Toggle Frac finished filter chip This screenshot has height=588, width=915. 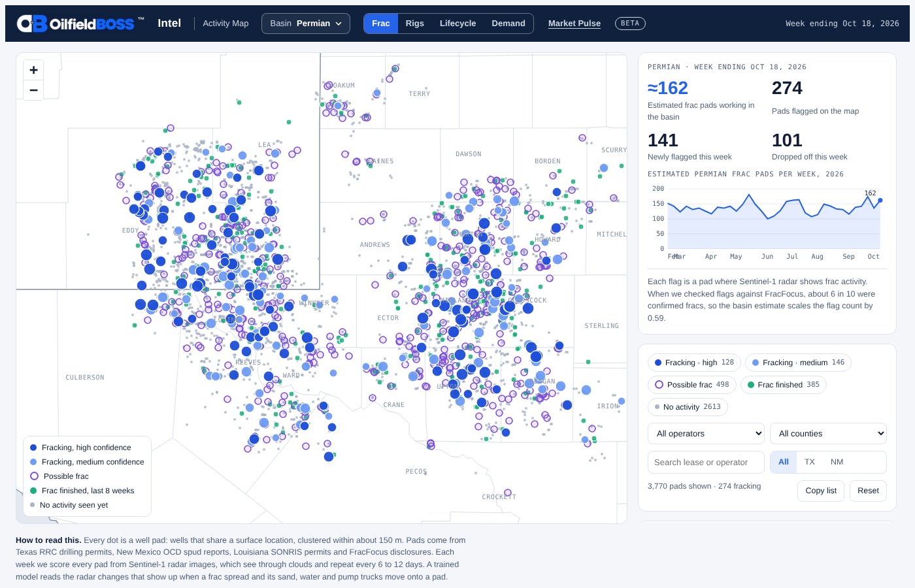coord(783,385)
